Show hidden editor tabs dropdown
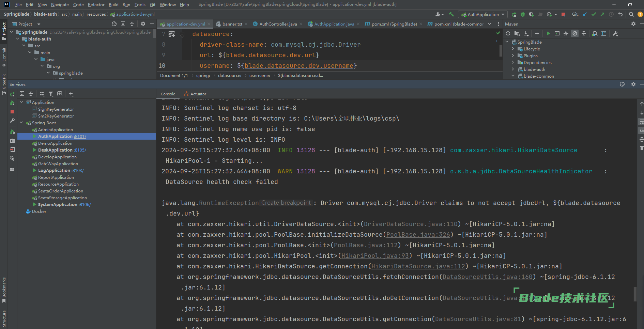This screenshot has width=644, height=329. pyautogui.click(x=490, y=24)
